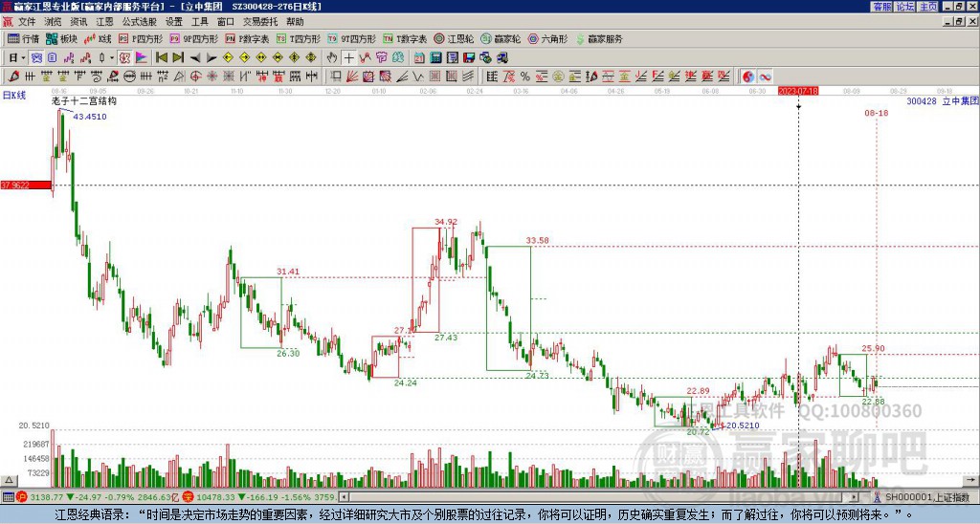Image resolution: width=980 pixels, height=524 pixels.
Task: Click the red 37.9622 price label
Action: (x=26, y=185)
